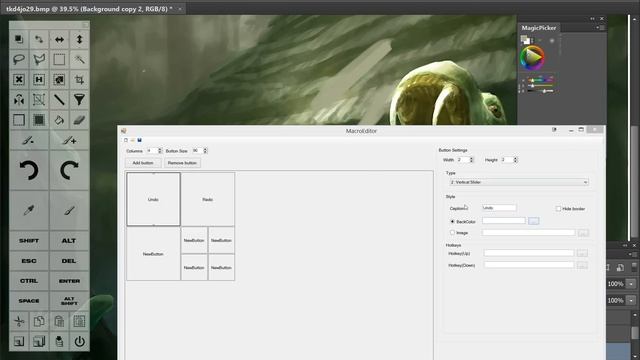Click the dotted box H icon
This screenshot has height=360, width=640.
(x=39, y=80)
